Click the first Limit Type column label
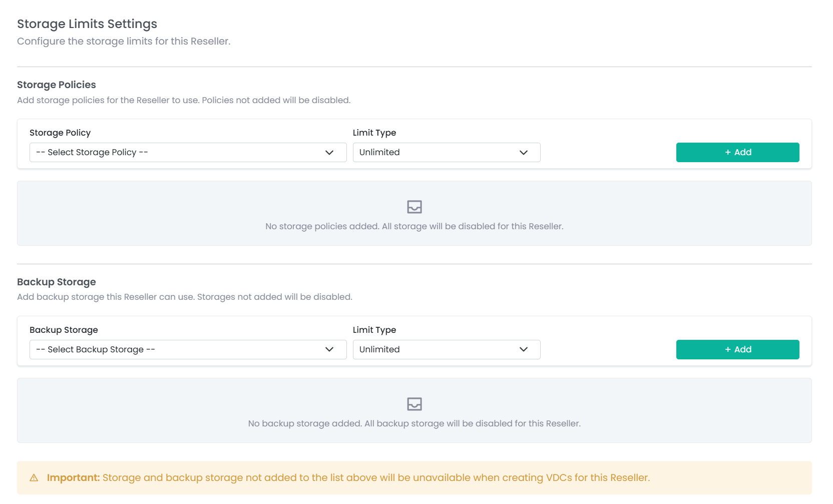This screenshot has height=504, width=833. [x=374, y=133]
